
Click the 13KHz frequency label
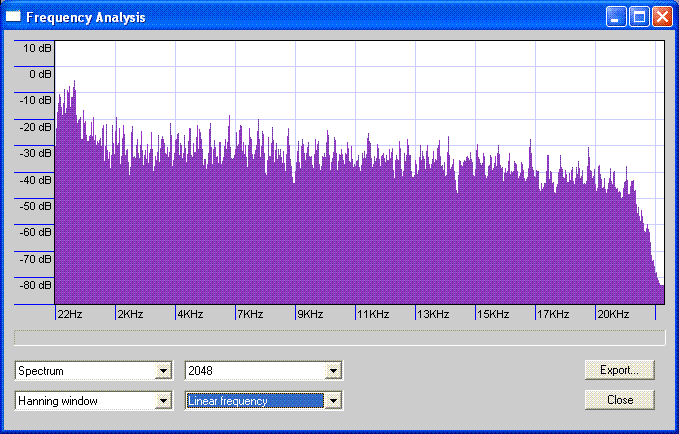433,314
